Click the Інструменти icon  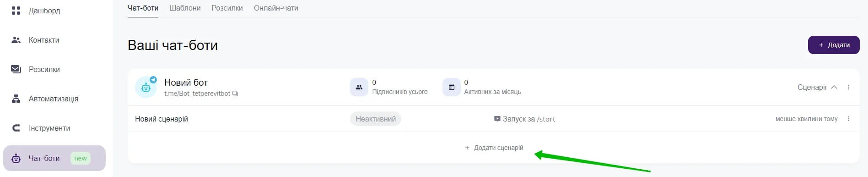pyautogui.click(x=16, y=128)
